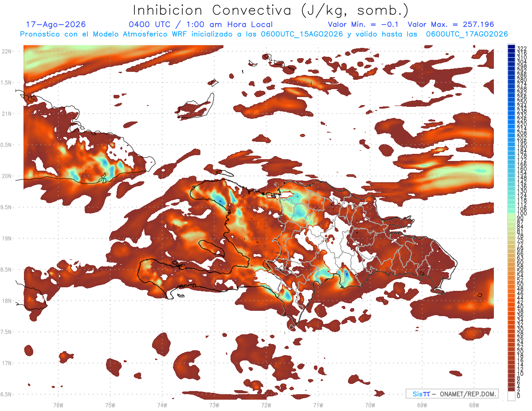Click the '0600UTC_15AGO2026' initialization time
This screenshot has width=532, height=411.
[x=302, y=34]
